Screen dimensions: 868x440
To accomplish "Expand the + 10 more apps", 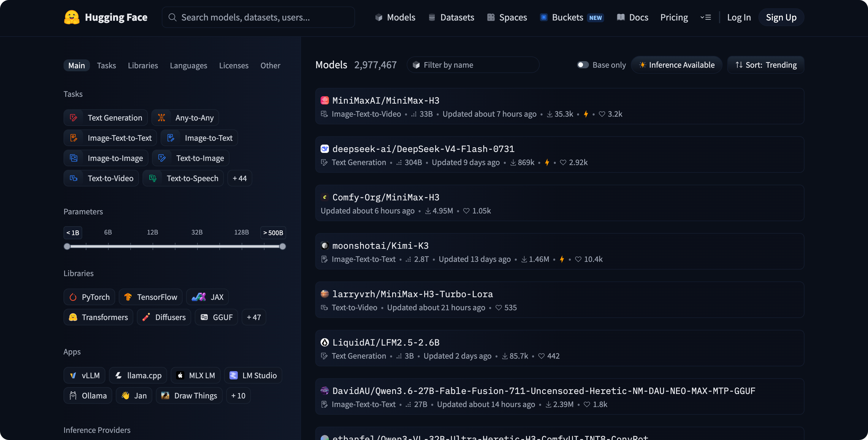I will [239, 395].
